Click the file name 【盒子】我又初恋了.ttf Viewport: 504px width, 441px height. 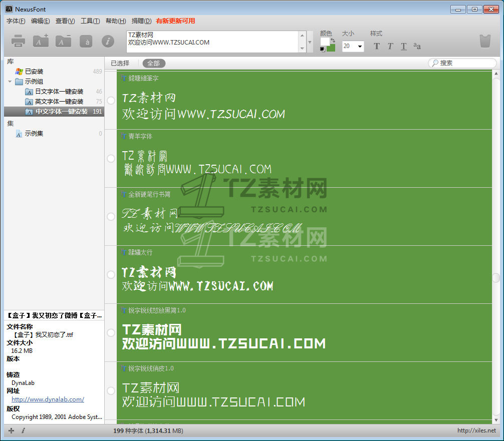43,335
